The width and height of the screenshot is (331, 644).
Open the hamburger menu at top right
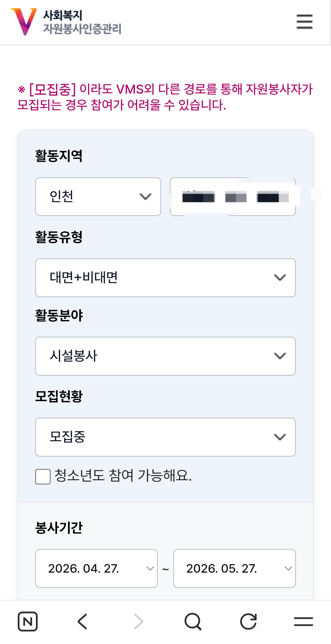point(304,22)
